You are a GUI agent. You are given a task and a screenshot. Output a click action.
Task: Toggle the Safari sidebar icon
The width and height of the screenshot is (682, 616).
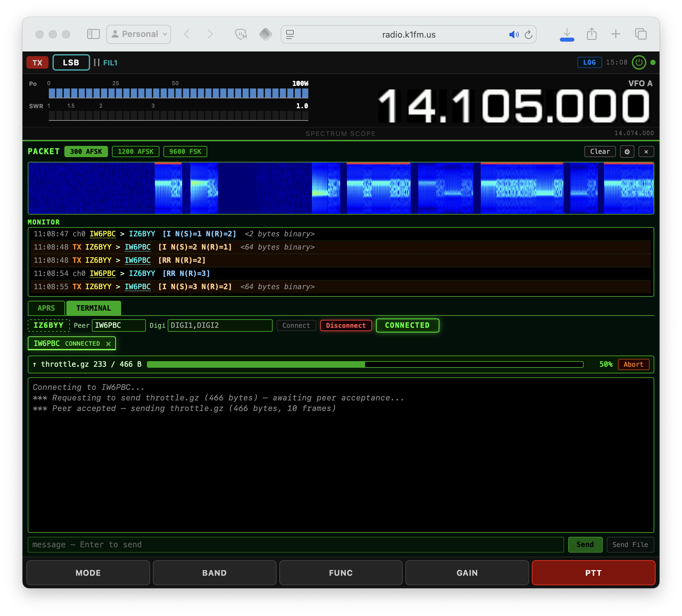pos(93,34)
